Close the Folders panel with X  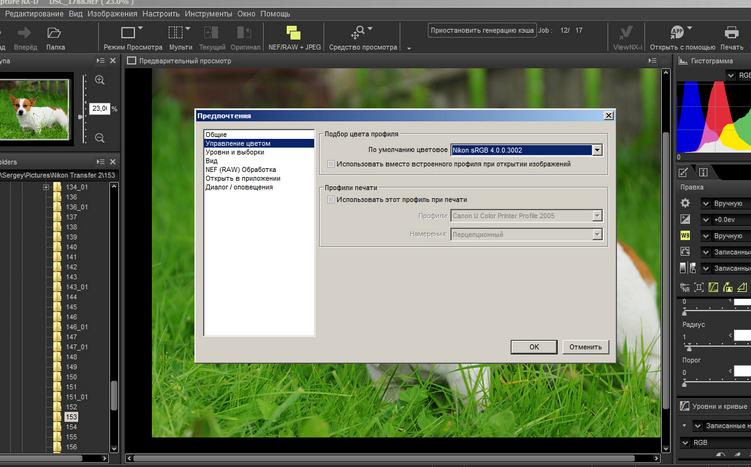tap(113, 162)
